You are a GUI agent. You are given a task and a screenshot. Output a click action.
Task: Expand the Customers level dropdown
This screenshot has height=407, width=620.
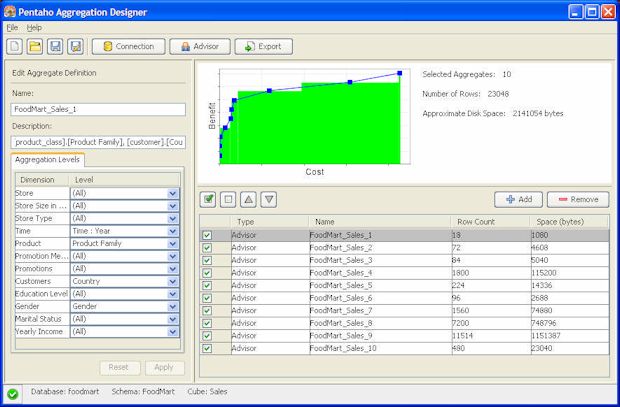click(172, 282)
